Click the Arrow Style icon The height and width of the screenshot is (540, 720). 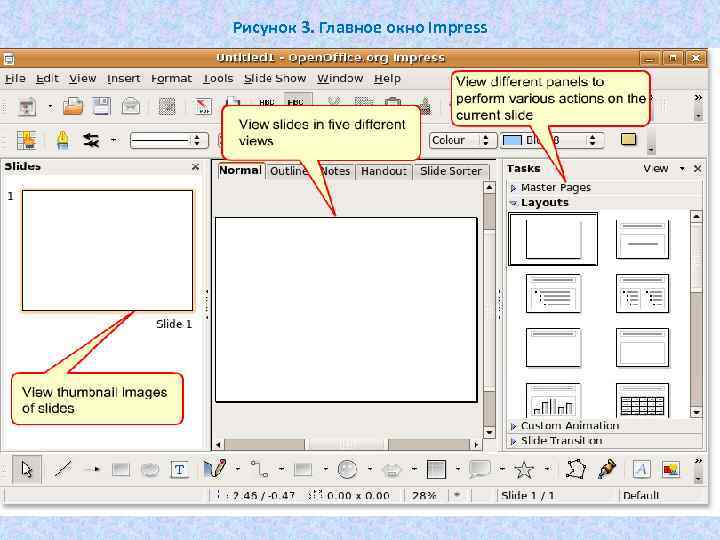tap(91, 140)
